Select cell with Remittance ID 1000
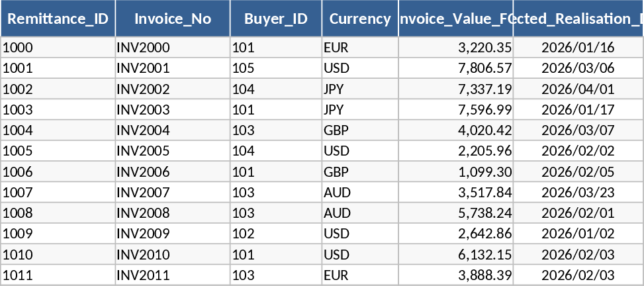Image resolution: width=644 pixels, height=286 pixels. (58, 47)
